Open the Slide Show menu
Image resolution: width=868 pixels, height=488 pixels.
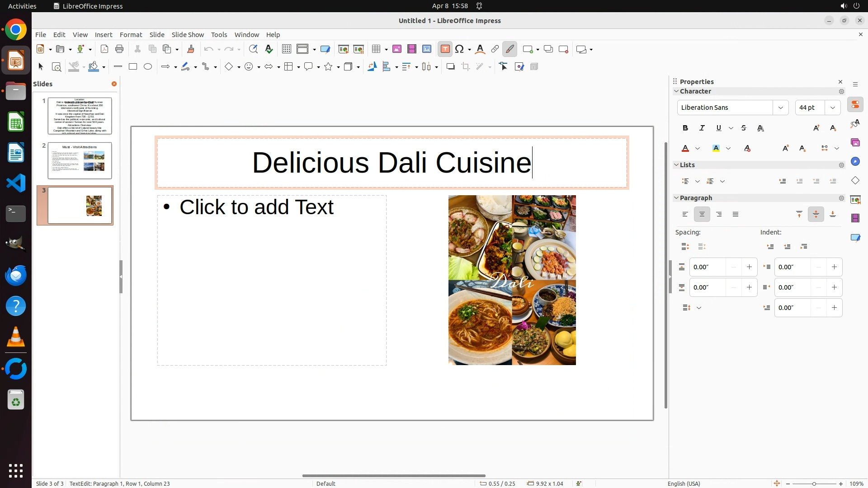pos(188,35)
